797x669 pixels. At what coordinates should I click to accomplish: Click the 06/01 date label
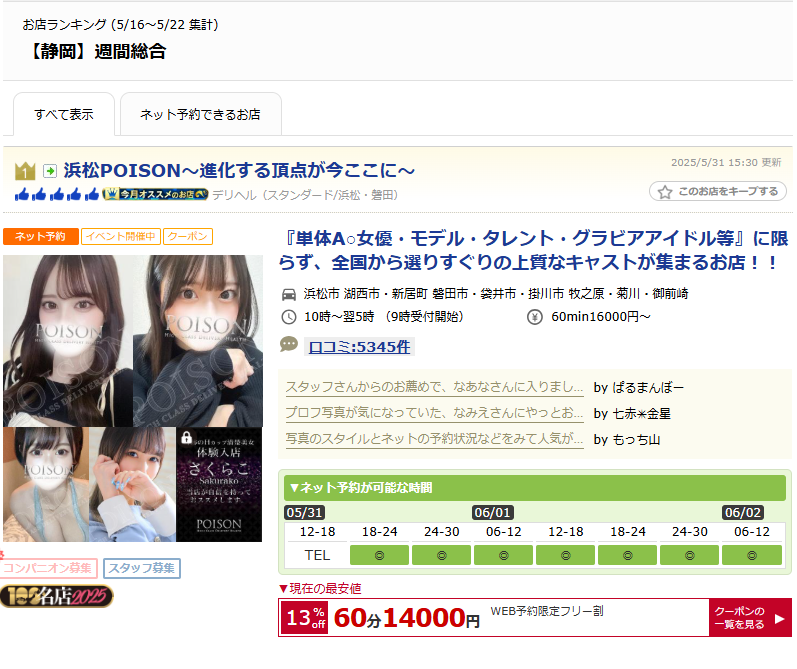pos(493,512)
